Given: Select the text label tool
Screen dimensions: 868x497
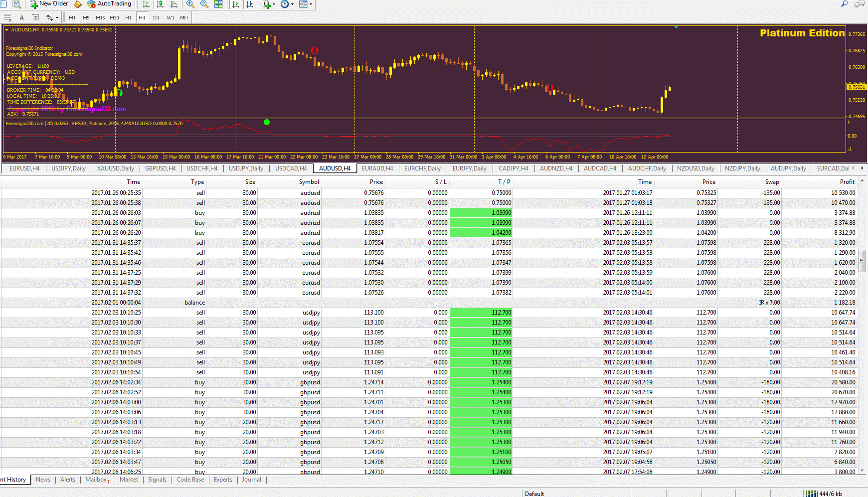Looking at the screenshot, I should 35,17.
